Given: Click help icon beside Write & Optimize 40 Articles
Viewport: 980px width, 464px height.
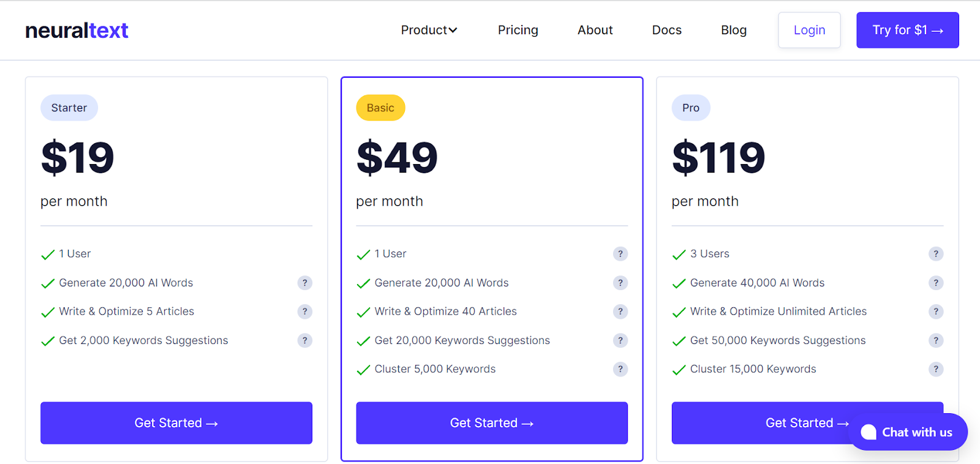Looking at the screenshot, I should click(620, 312).
